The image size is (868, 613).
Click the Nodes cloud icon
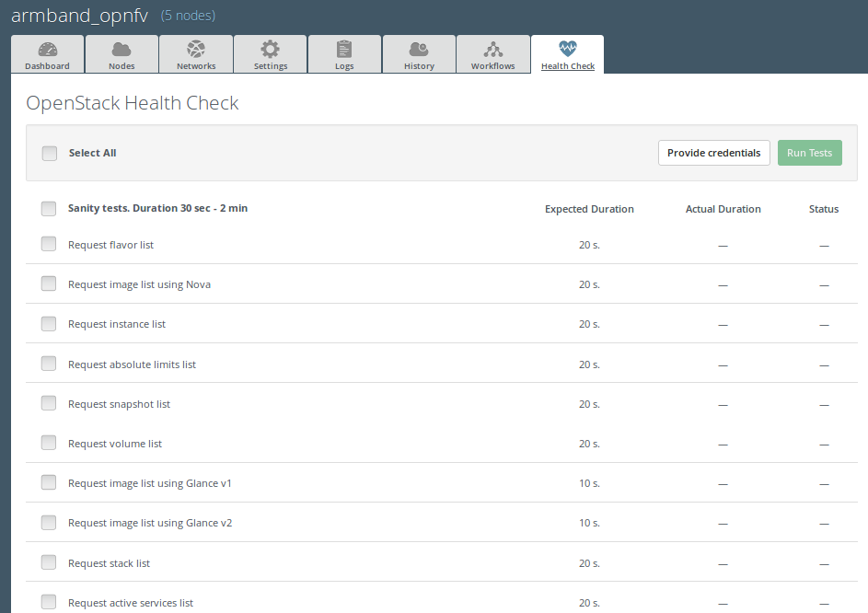pos(122,50)
